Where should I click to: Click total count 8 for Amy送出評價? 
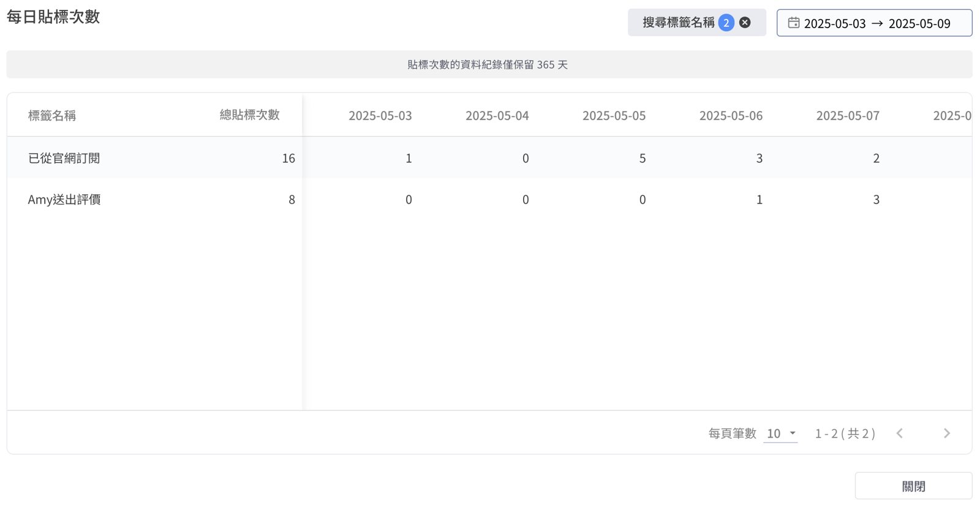coord(292,199)
